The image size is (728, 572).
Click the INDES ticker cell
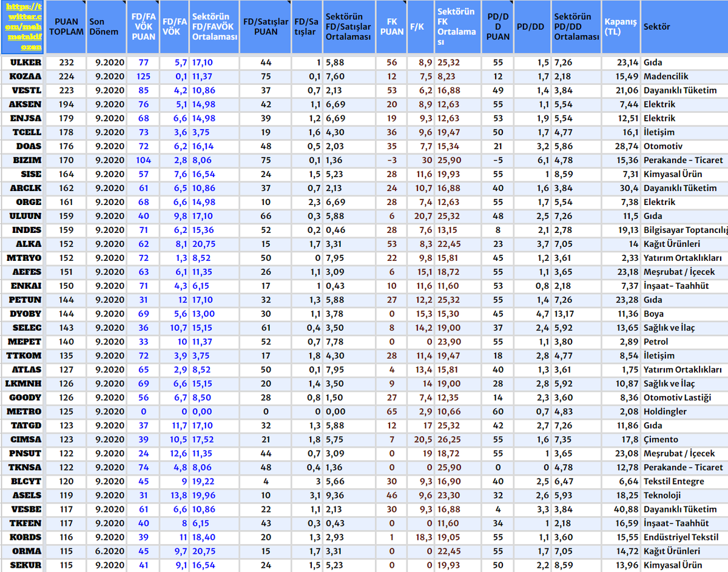point(23,230)
